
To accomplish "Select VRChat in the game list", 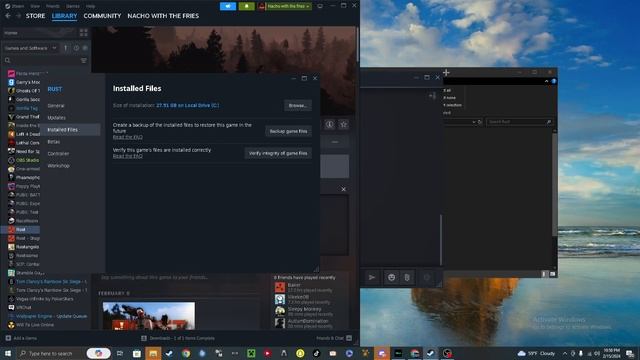I will 24,307.
